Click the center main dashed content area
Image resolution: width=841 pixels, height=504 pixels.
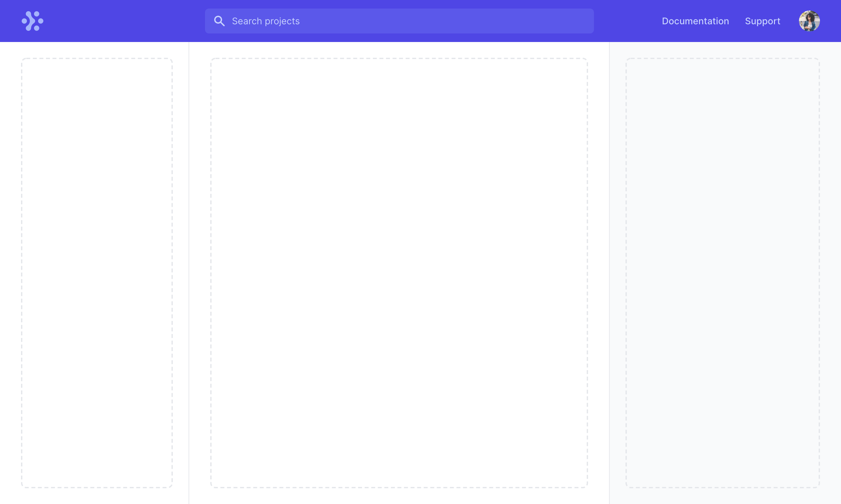(399, 273)
